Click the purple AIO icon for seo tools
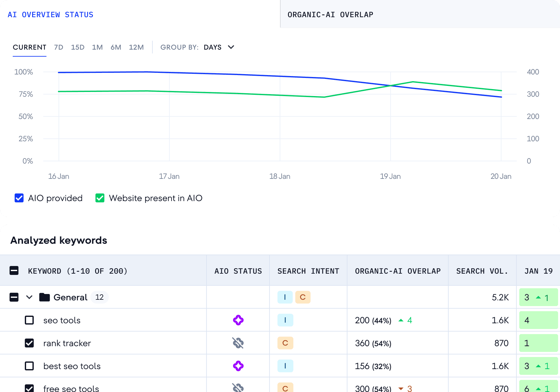 click(238, 320)
